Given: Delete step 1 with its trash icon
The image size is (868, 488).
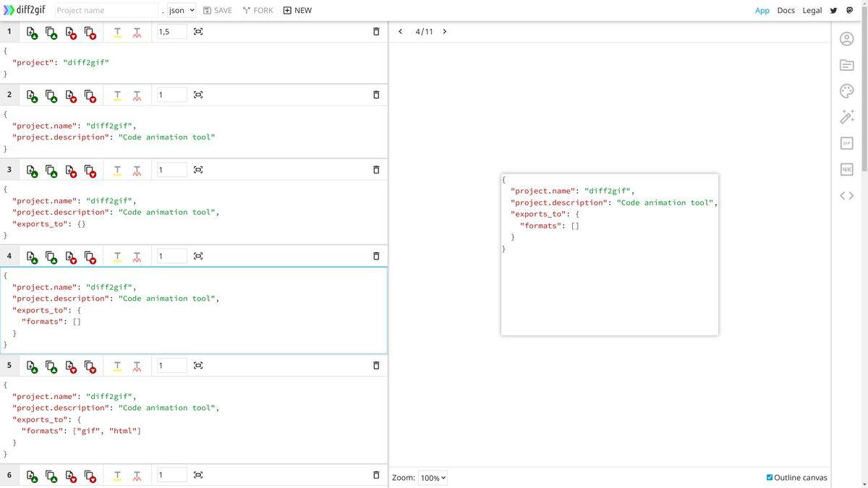Looking at the screenshot, I should (376, 32).
